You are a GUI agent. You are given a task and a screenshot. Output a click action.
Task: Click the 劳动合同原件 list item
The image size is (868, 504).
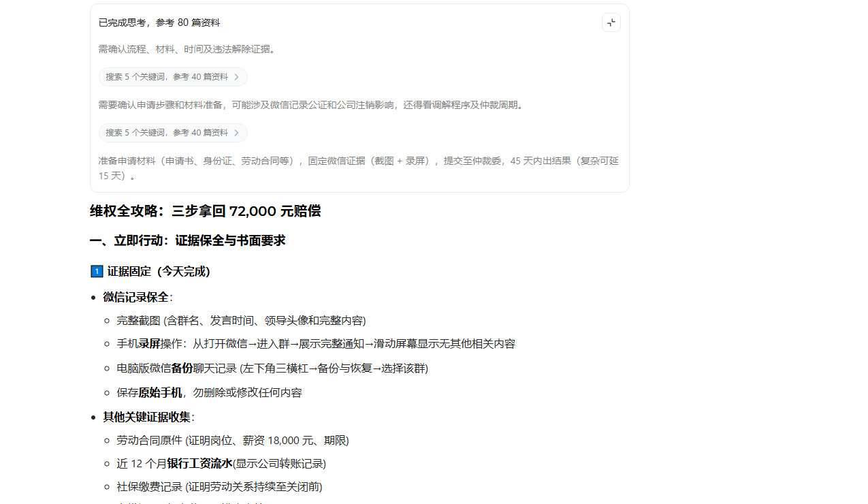(x=231, y=440)
